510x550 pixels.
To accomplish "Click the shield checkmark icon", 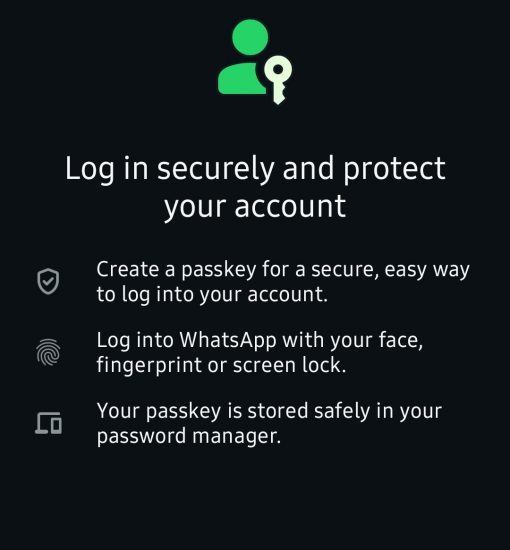I will pos(48,281).
